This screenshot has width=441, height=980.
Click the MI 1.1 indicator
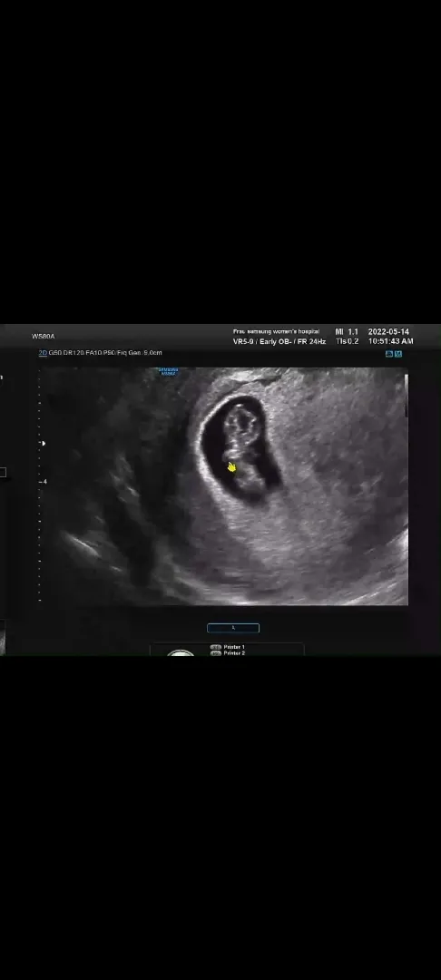coord(347,332)
